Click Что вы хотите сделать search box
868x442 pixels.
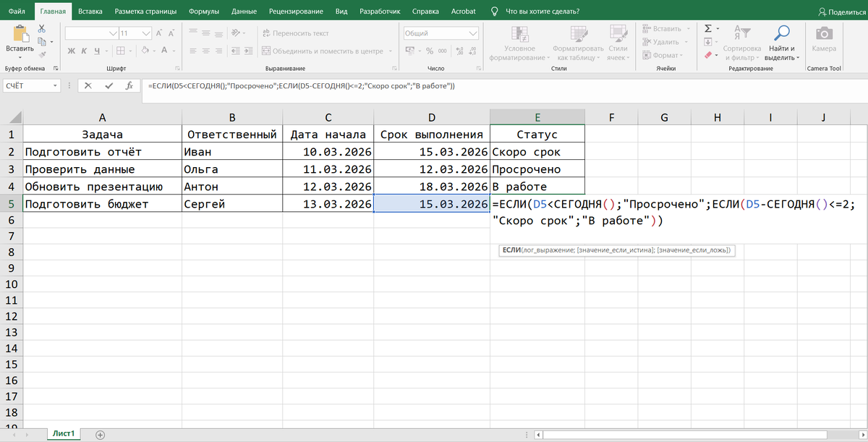[542, 12]
